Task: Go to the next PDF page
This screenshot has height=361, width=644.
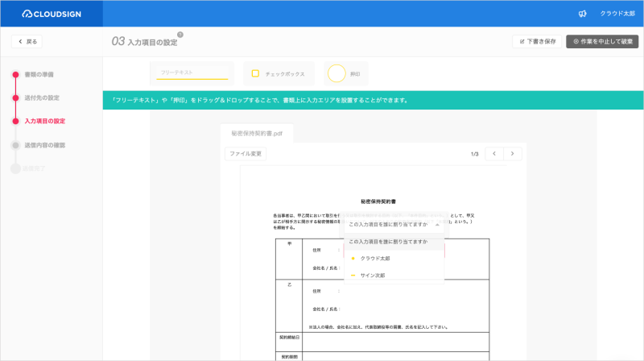Action: coord(512,153)
